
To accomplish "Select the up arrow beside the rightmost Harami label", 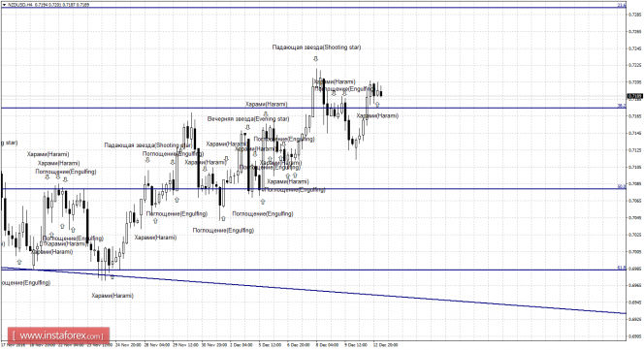I will (x=377, y=105).
